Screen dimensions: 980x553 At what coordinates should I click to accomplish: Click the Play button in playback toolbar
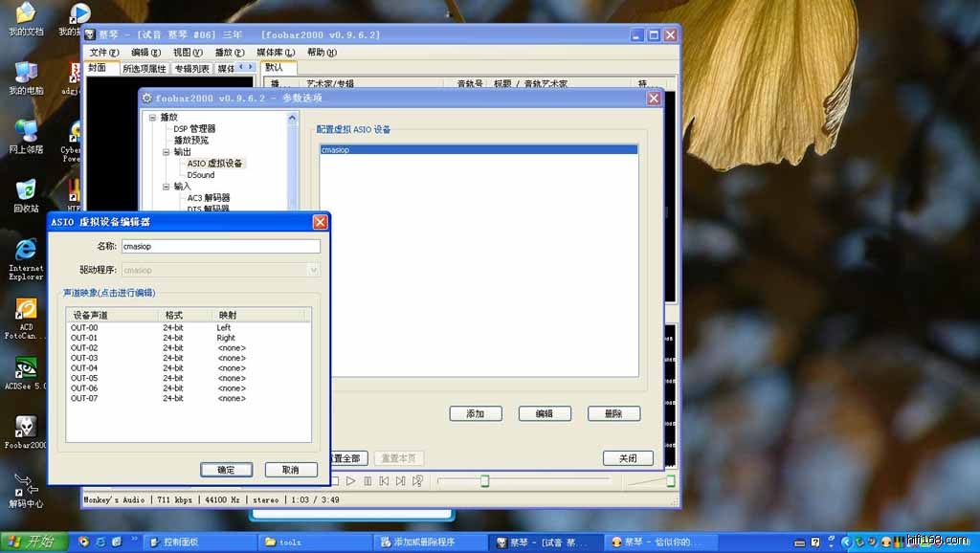pyautogui.click(x=350, y=480)
